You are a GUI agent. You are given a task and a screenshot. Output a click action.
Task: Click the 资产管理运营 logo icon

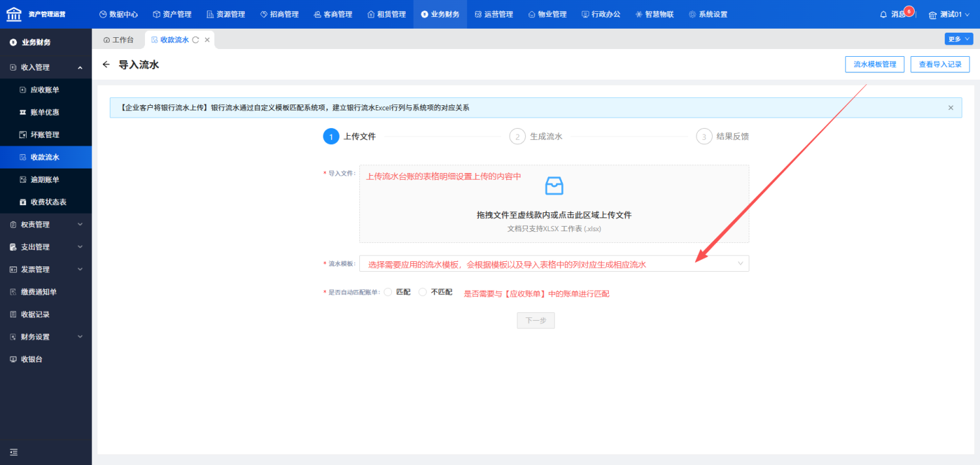(x=14, y=14)
